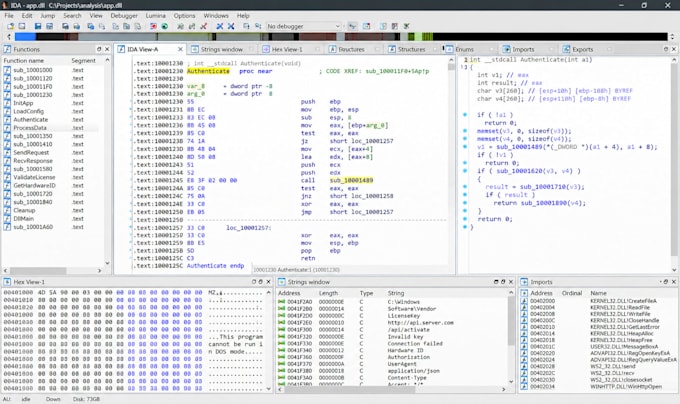Open the Debugger menu

click(x=124, y=16)
